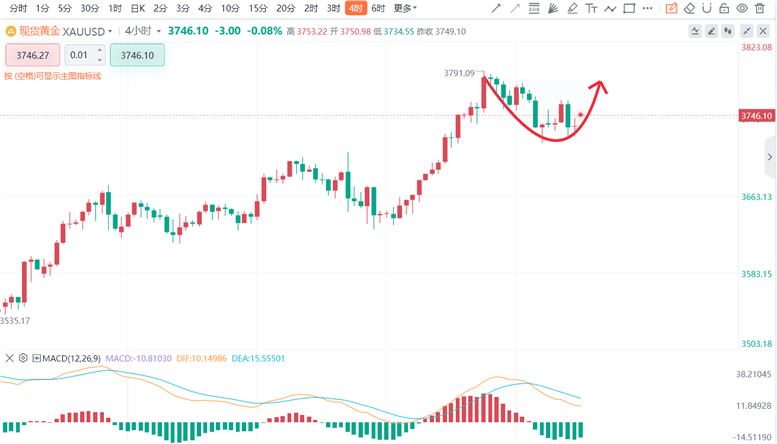The width and height of the screenshot is (777, 444).
Task: Expand 更多 timeframes menu
Action: pyautogui.click(x=407, y=8)
